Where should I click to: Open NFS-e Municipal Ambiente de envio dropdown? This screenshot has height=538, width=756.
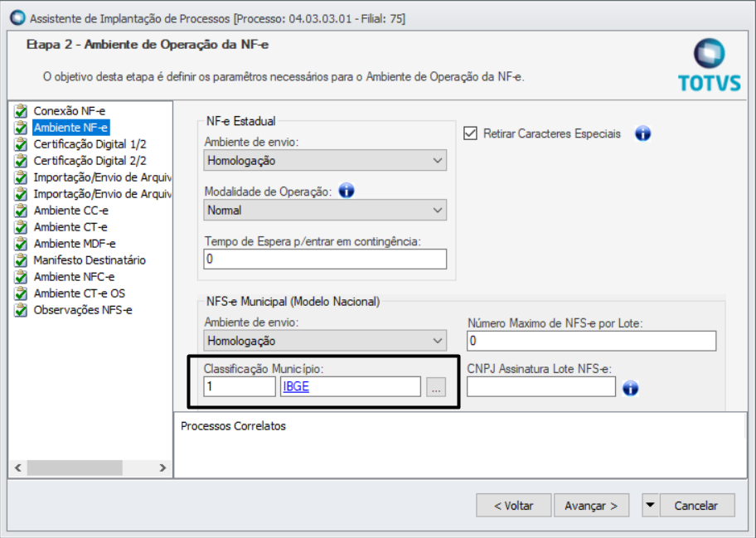pyautogui.click(x=325, y=341)
